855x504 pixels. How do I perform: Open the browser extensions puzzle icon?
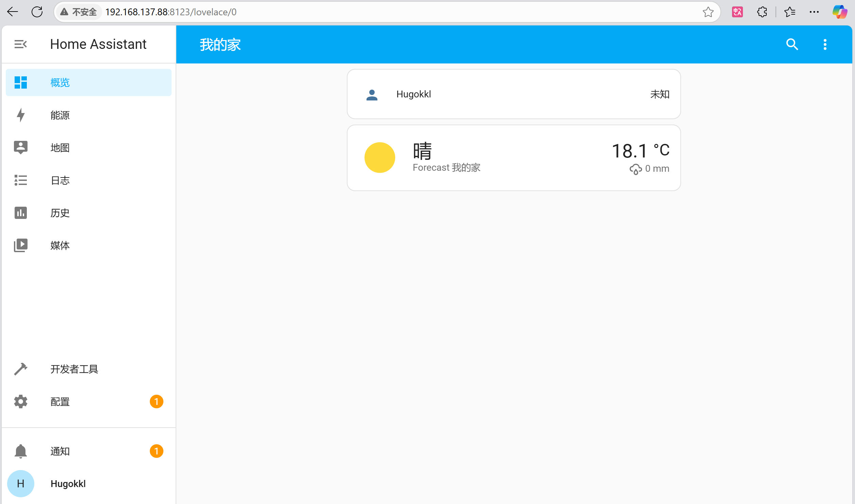click(x=762, y=12)
